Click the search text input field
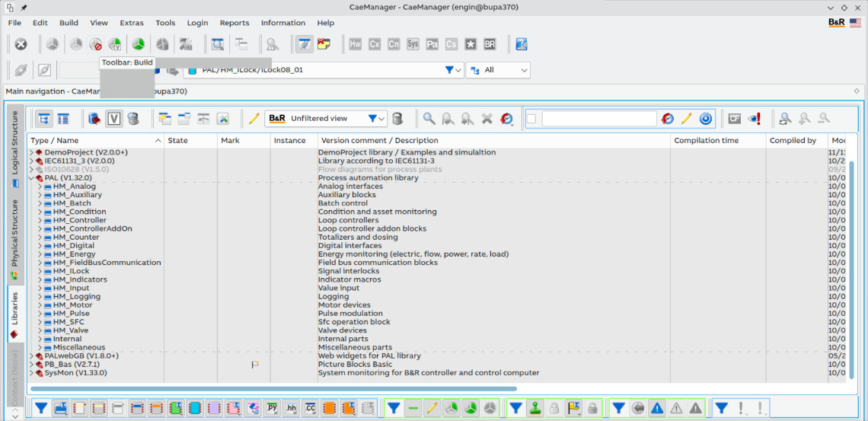 coord(598,119)
